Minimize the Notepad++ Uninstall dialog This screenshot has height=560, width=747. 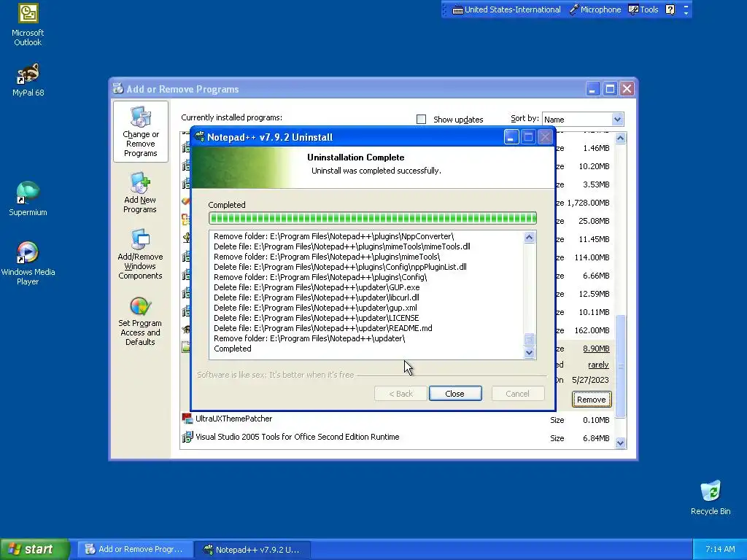coord(511,138)
